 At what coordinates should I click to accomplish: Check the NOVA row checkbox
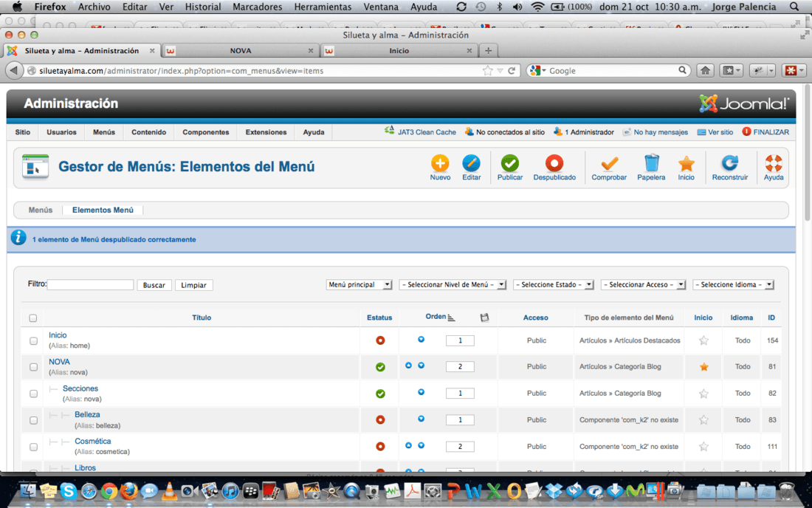(x=34, y=367)
